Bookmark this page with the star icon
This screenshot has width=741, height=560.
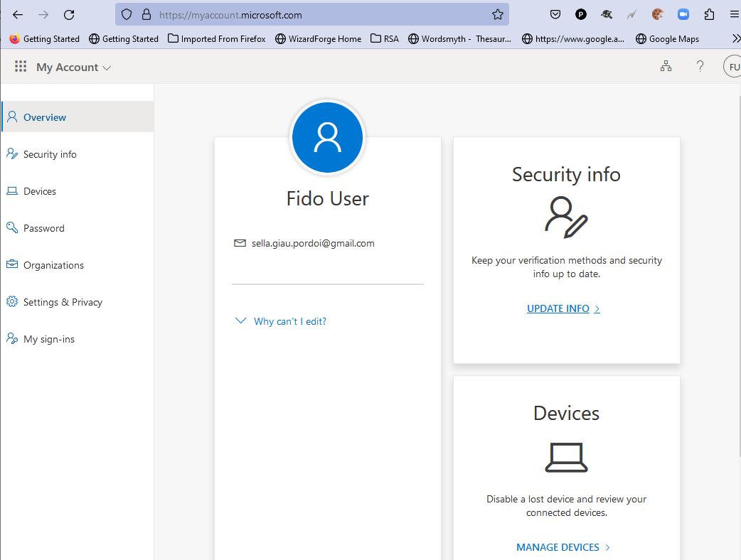click(498, 15)
